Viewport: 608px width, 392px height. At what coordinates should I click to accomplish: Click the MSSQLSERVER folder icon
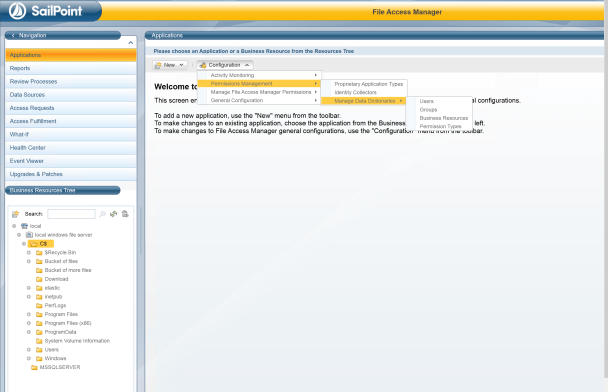pos(34,368)
